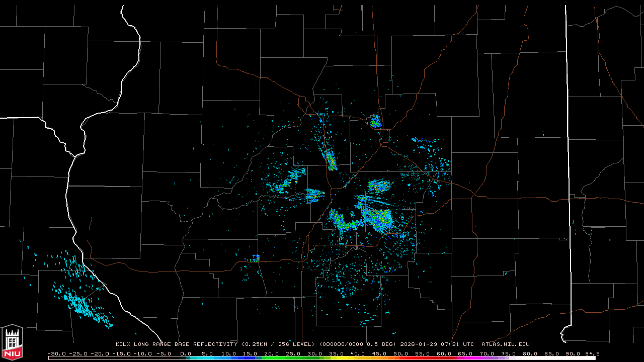Click the 94.5 label at scale end

[592, 353]
